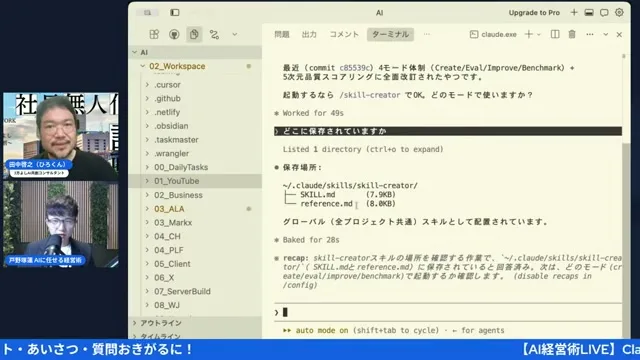Expand the .wrangler folder
Image resolution: width=640 pixels, height=360 pixels.
pyautogui.click(x=195, y=153)
